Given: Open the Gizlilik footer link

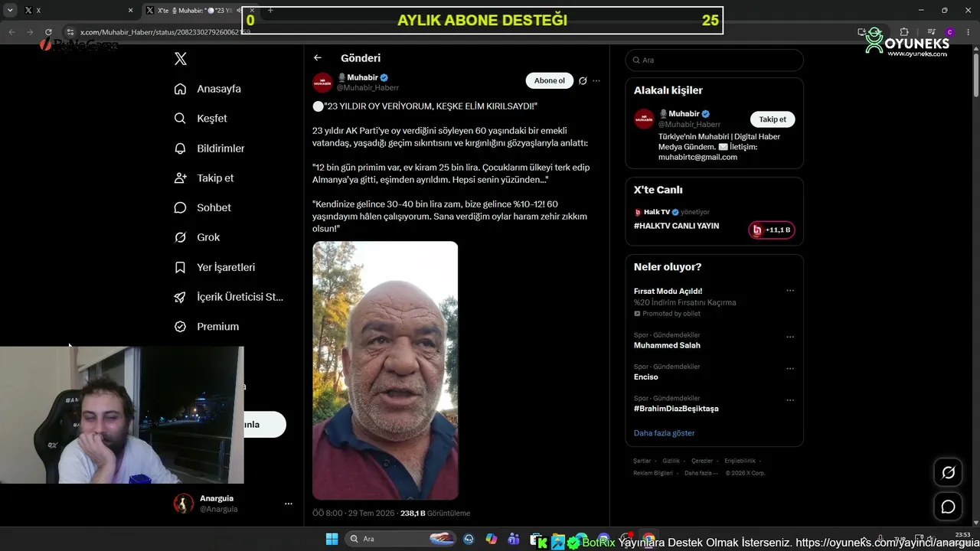Looking at the screenshot, I should 671,461.
